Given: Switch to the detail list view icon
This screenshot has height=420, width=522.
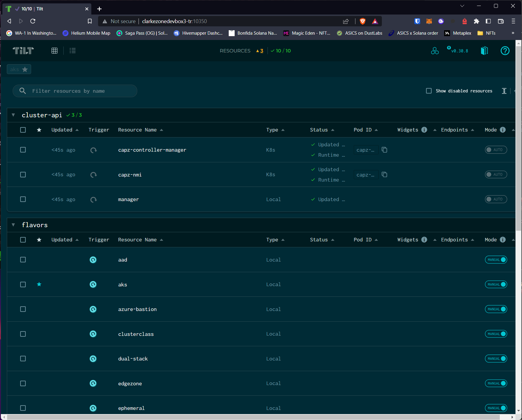Looking at the screenshot, I should (x=73, y=51).
